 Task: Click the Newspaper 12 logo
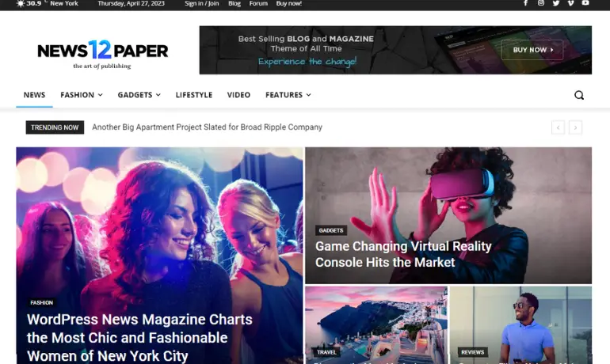[x=103, y=54]
